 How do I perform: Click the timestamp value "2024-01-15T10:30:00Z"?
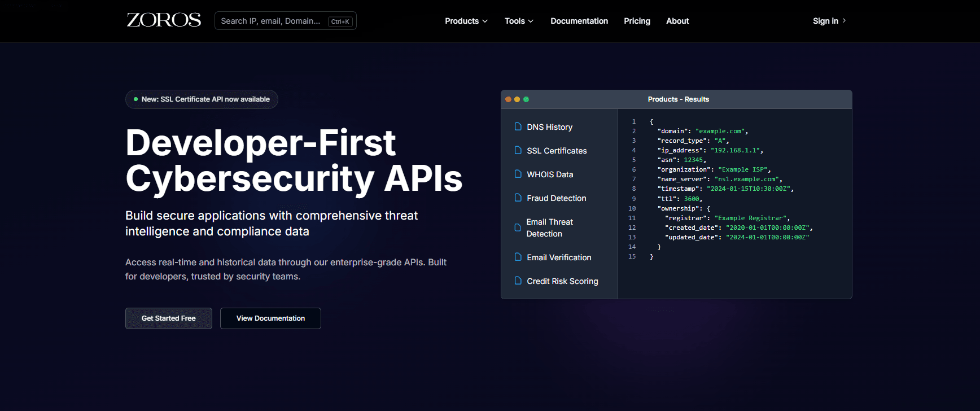point(749,189)
